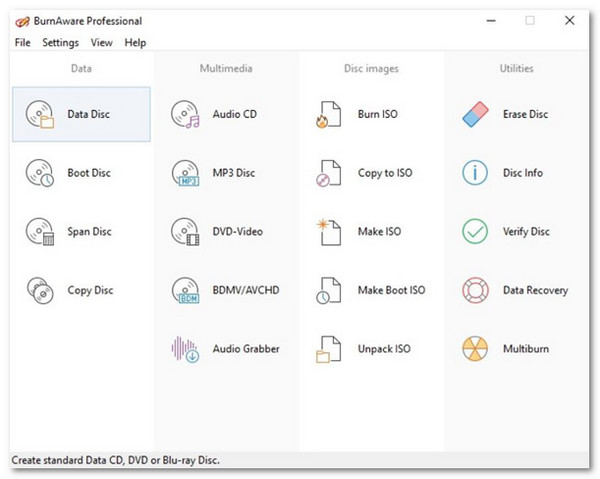Open the Span Disc tool
This screenshot has width=600, height=479.
coord(81,231)
